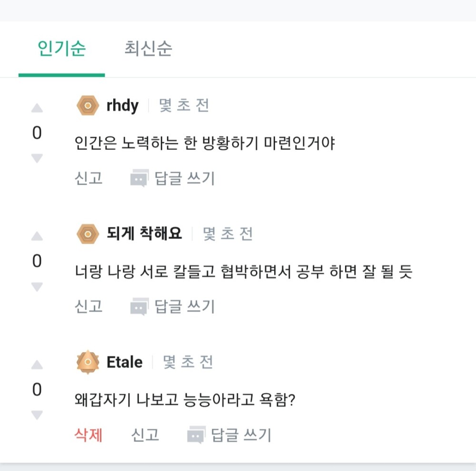476x471 pixels.
Task: Report Etale's comment using 신고
Action: (x=145, y=435)
